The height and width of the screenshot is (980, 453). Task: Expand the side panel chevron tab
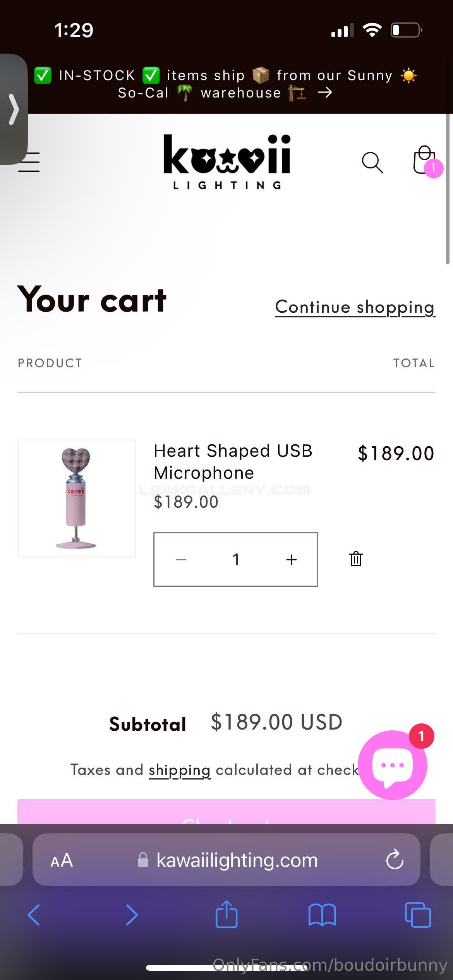[14, 110]
